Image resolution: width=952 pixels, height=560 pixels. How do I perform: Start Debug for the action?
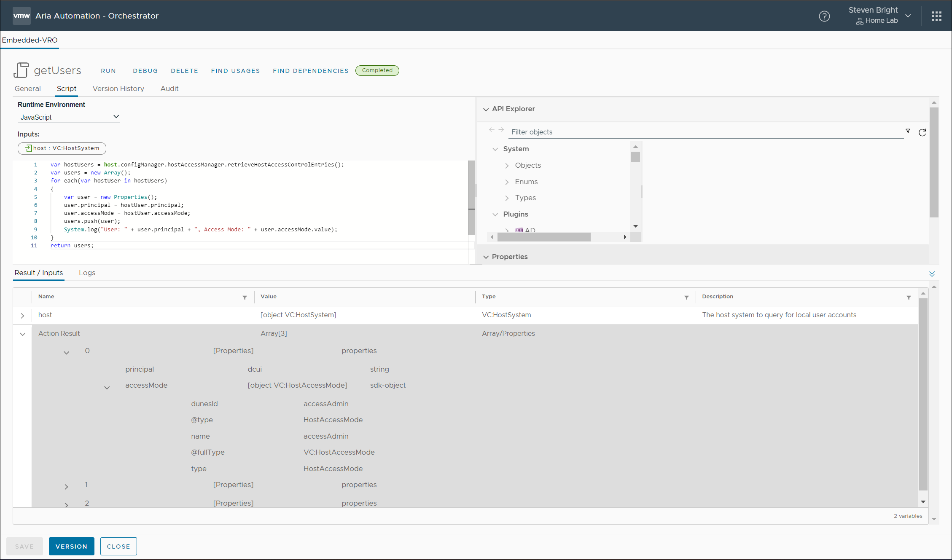(x=145, y=71)
